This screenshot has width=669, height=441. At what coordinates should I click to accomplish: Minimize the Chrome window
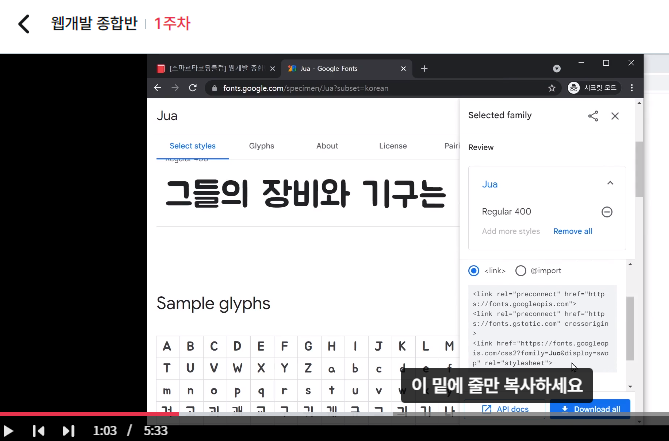(581, 63)
